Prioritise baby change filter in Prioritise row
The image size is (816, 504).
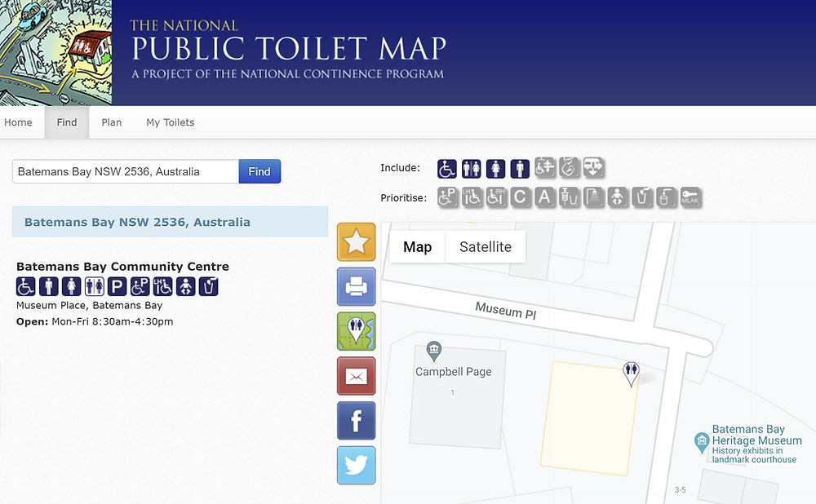(618, 197)
